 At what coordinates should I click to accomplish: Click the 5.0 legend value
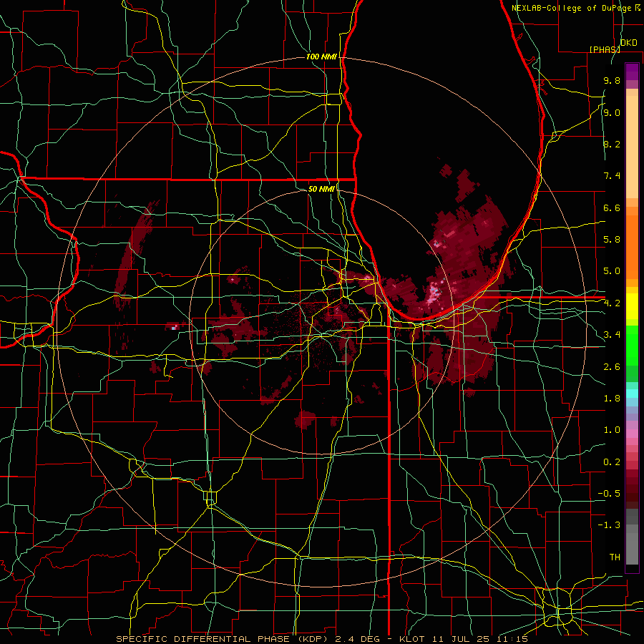[x=612, y=271]
